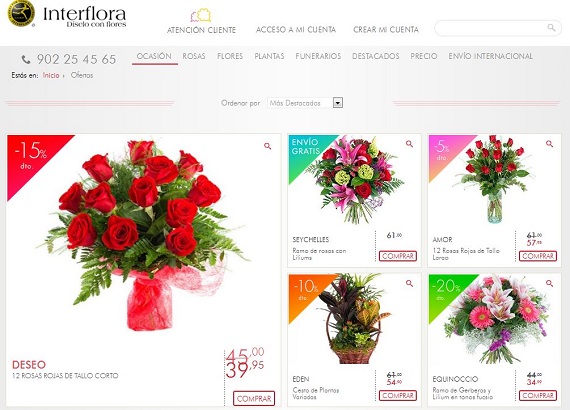Click the search magnifier icon in search box

click(551, 28)
